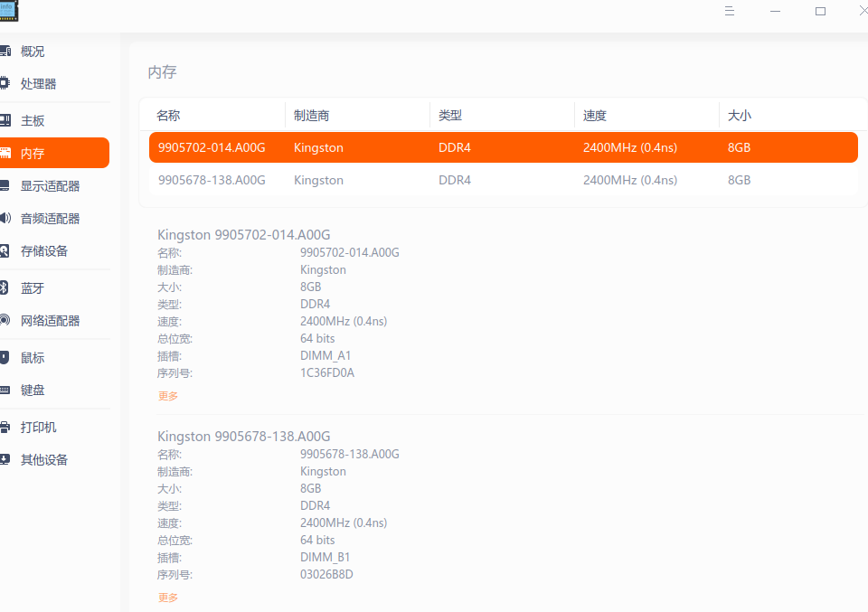Sort by the 速度 column header
The height and width of the screenshot is (612, 868).
(x=595, y=116)
